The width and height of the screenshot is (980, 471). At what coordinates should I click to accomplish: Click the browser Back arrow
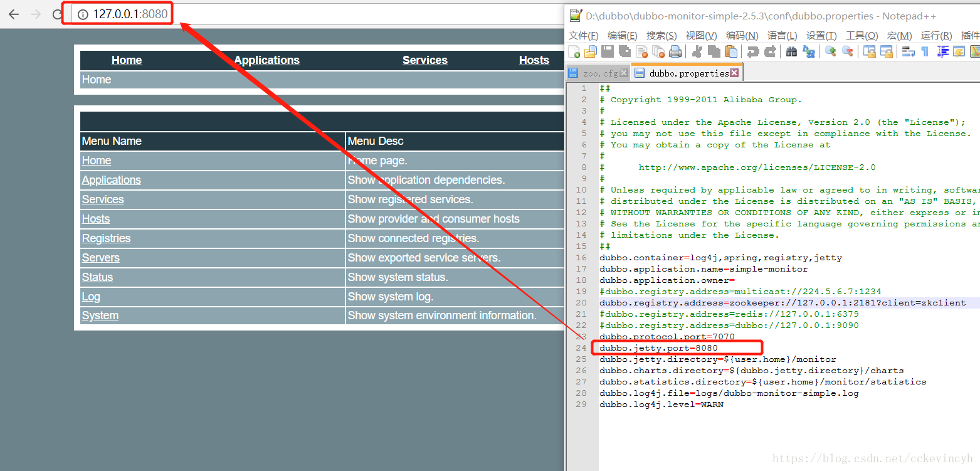point(14,14)
